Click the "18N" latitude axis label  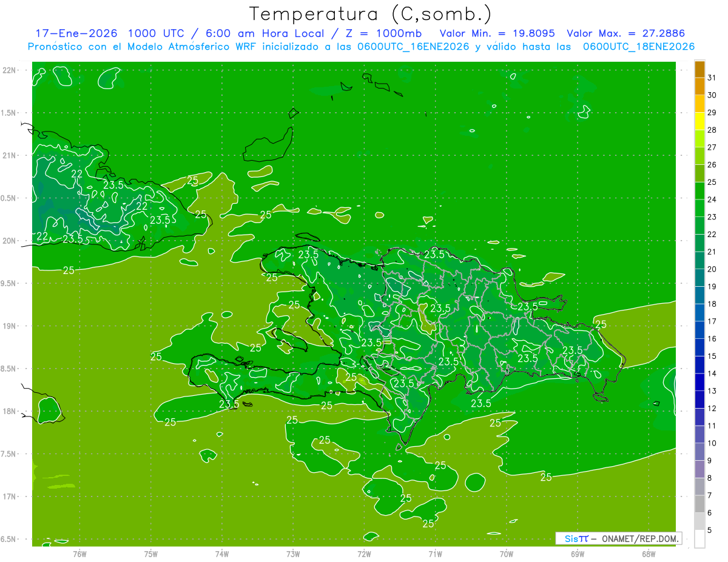coord(10,411)
